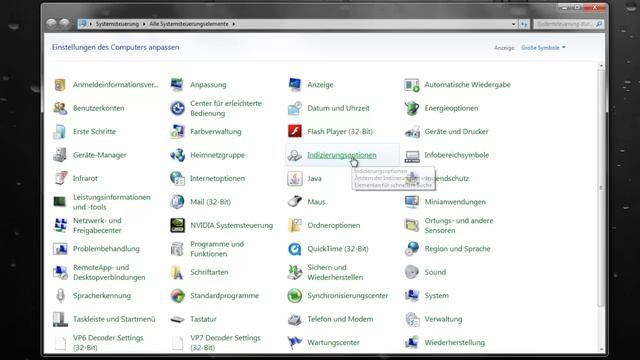The width and height of the screenshot is (640, 360).
Task: Open Taskleiste und Startmenü link
Action: click(x=114, y=319)
